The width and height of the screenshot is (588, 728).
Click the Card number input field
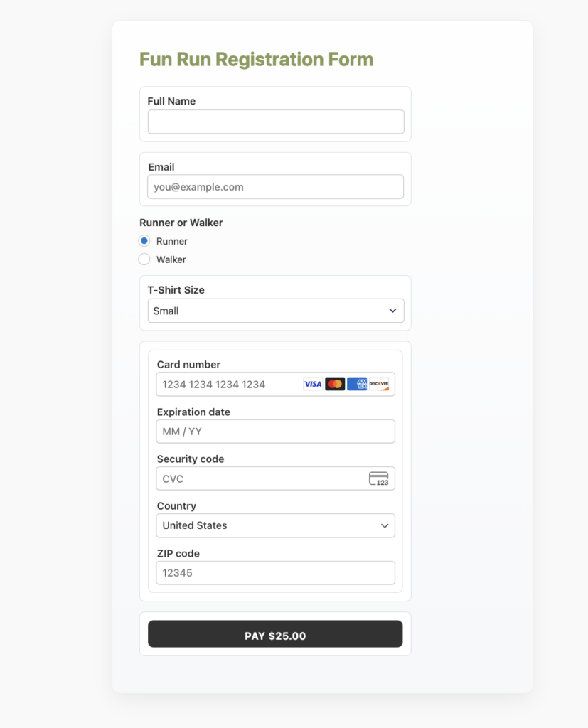click(x=228, y=384)
